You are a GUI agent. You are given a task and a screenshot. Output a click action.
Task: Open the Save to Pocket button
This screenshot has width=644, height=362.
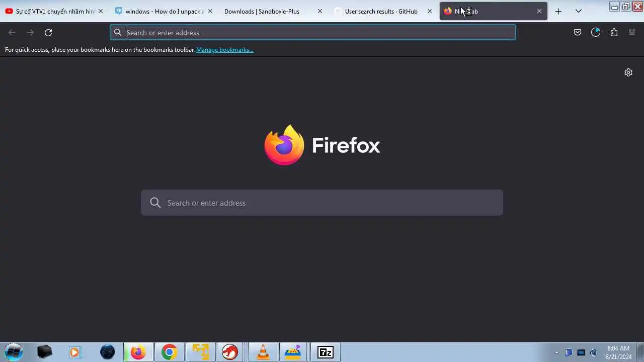pos(578,33)
